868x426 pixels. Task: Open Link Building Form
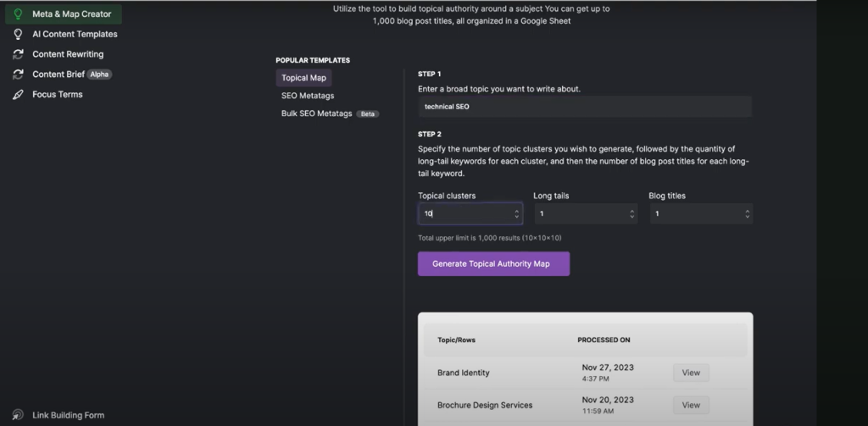pos(68,415)
